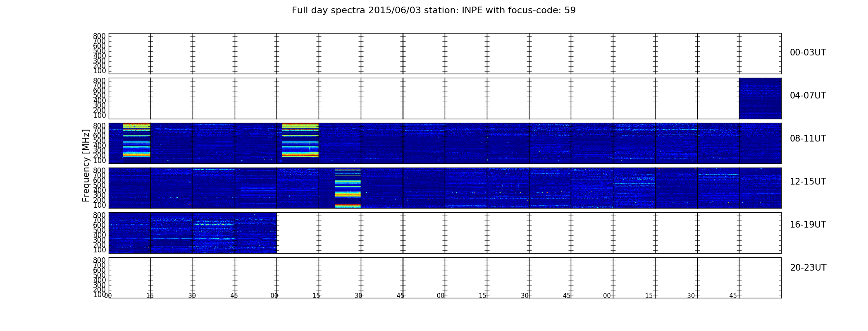The height and width of the screenshot is (331, 868).
Task: Click the spectrogram data block in 16-19UT row
Action: point(193,233)
